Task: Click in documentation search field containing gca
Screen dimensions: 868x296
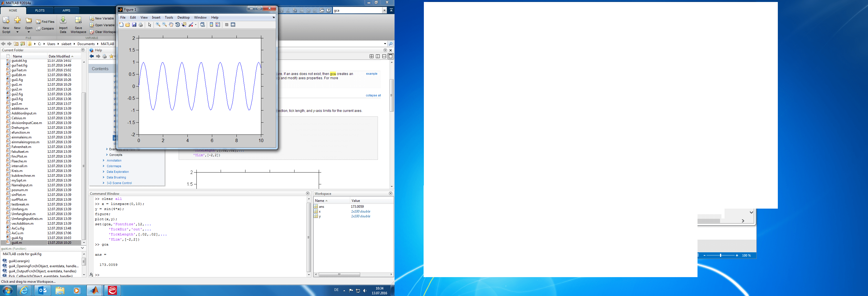Action: point(357,10)
